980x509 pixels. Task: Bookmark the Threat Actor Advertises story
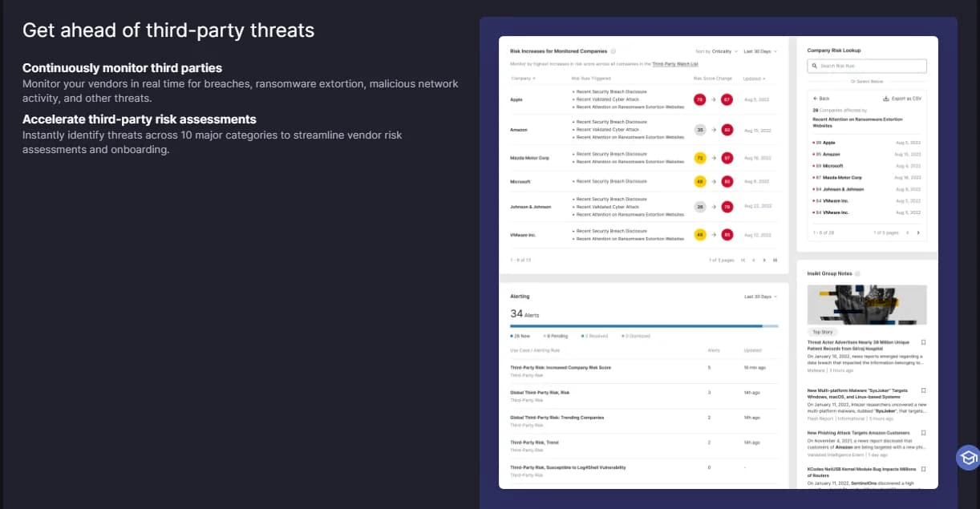(x=923, y=342)
